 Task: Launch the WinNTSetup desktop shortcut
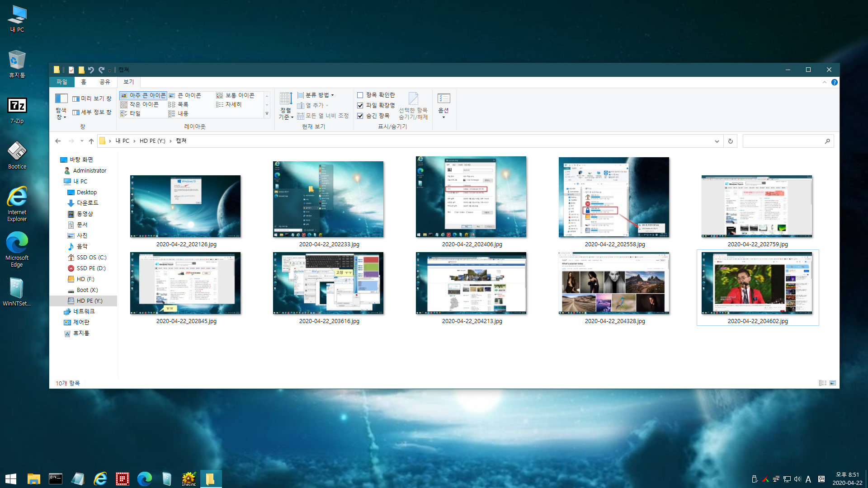tap(17, 292)
